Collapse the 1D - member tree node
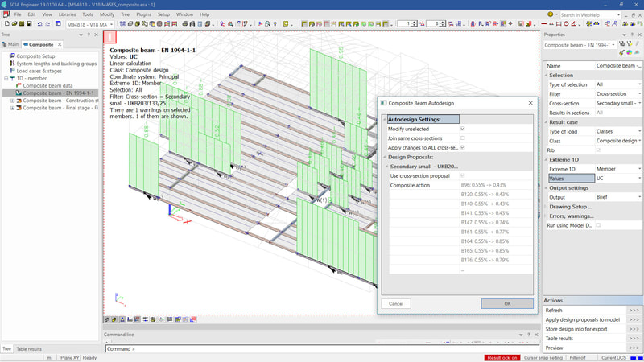The image size is (644, 362). (6, 78)
